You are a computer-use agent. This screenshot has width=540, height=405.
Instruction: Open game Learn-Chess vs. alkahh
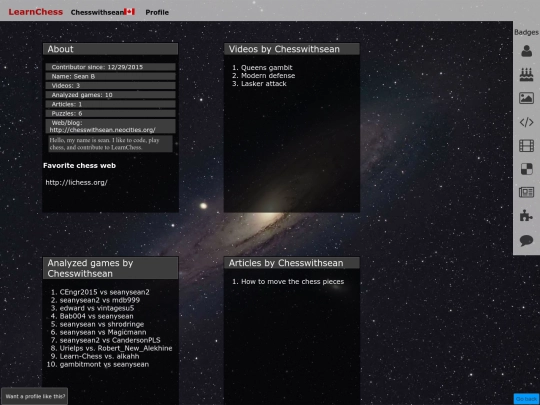[x=100, y=356]
